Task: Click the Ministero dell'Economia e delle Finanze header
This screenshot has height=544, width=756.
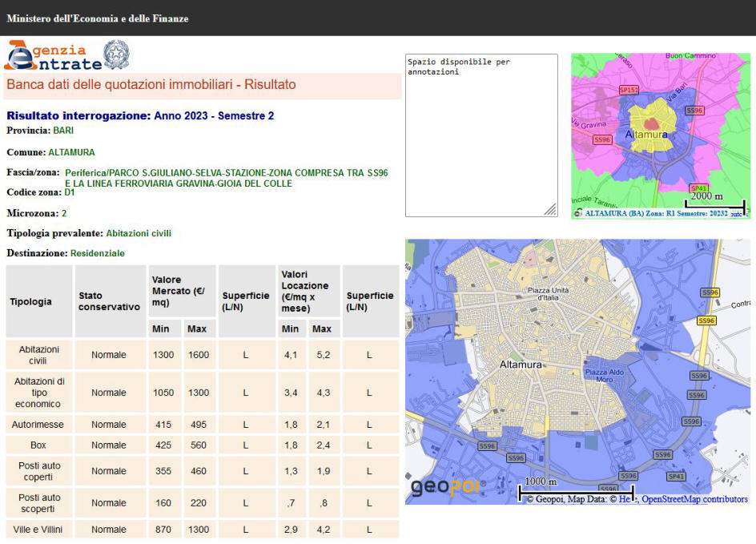Action: coord(98,18)
